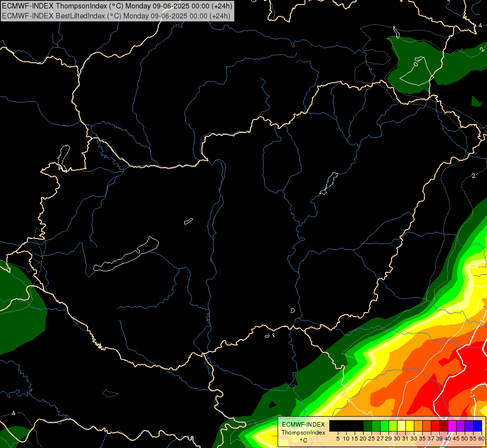Click the legend scale value '60'
487x448 pixels.
pos(482,439)
